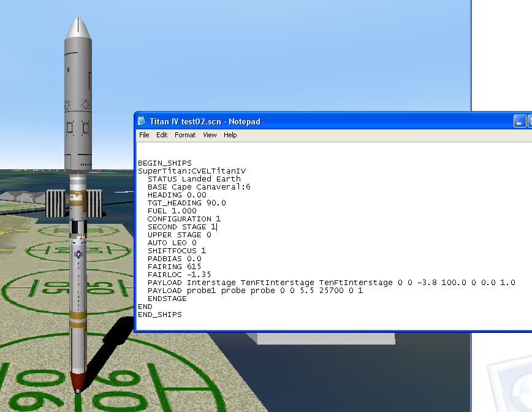Click the SECOND STAGE 1 line
This screenshot has height=412, width=532.
click(x=182, y=227)
